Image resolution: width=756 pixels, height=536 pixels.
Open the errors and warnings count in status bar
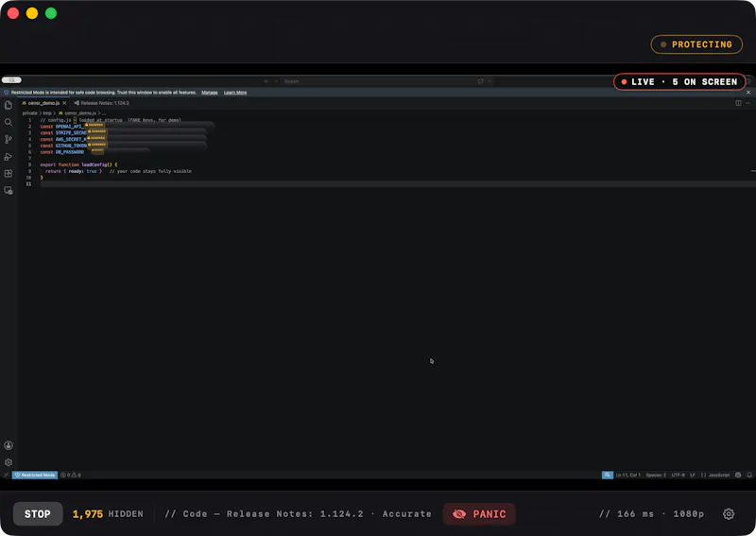point(71,475)
